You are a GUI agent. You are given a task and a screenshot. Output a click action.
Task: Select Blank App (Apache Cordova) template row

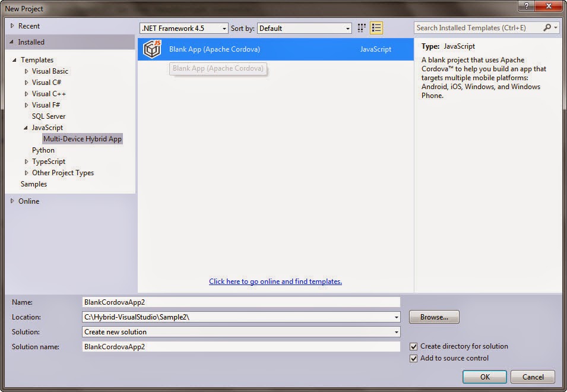(x=275, y=49)
